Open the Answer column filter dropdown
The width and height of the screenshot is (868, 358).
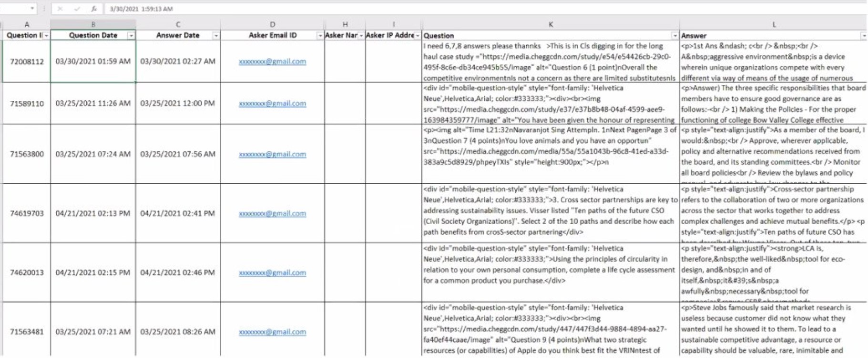click(864, 36)
